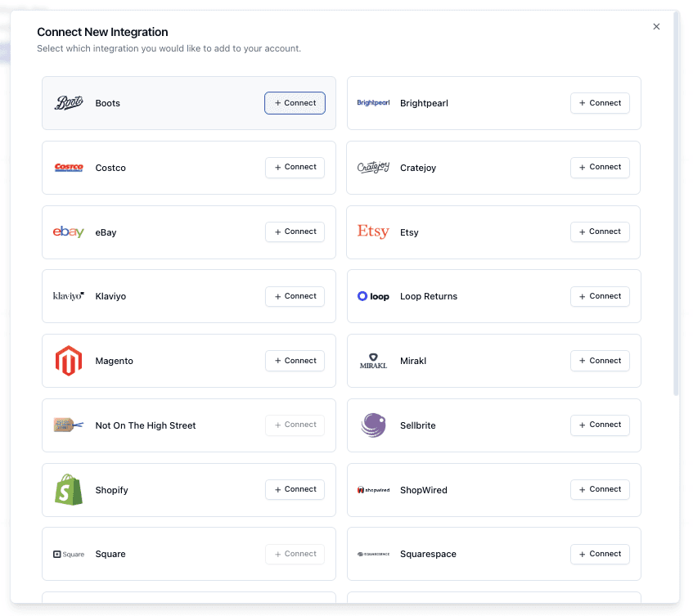Click the Costco logo icon
693x616 pixels.
[x=69, y=168]
